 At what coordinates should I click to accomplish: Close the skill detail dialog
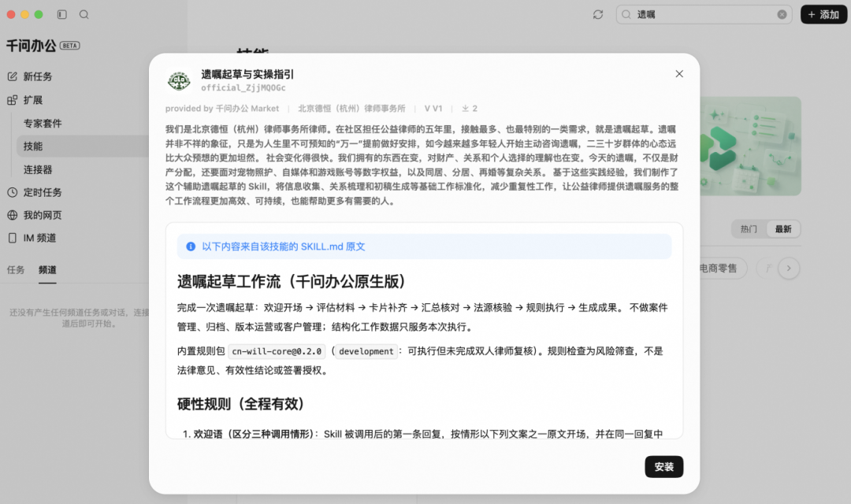click(679, 74)
